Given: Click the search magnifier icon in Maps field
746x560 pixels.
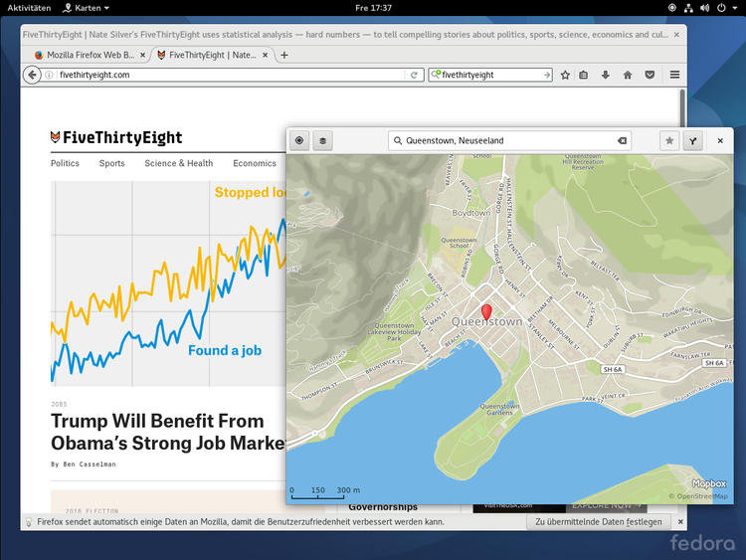Looking at the screenshot, I should pyautogui.click(x=398, y=140).
